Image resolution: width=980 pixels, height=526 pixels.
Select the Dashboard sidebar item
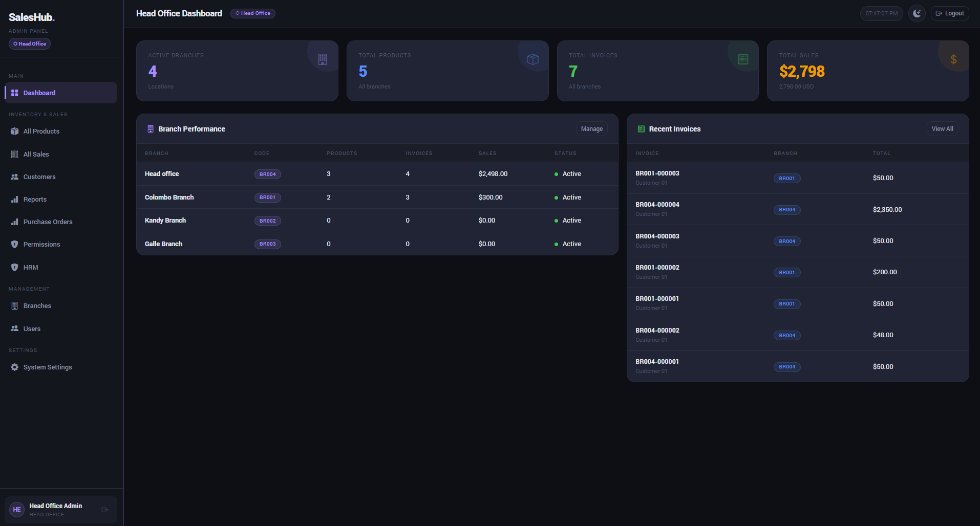[x=61, y=93]
